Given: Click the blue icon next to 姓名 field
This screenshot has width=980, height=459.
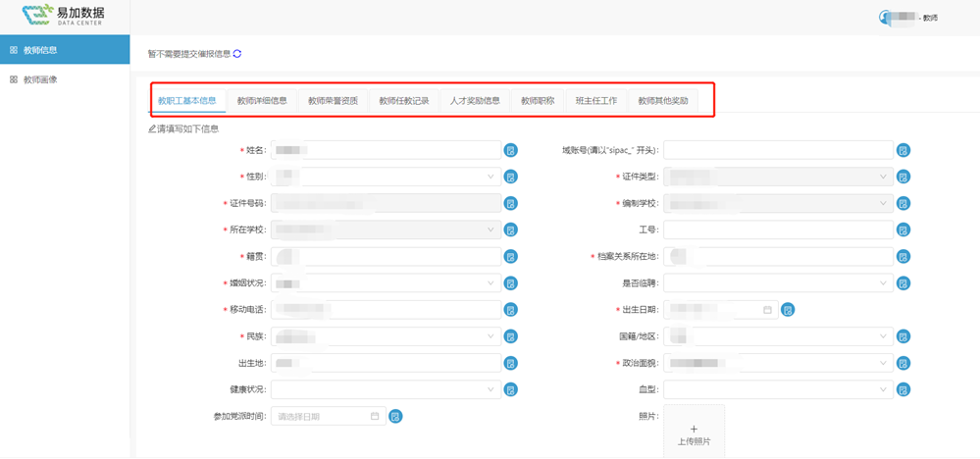Looking at the screenshot, I should click(x=510, y=150).
